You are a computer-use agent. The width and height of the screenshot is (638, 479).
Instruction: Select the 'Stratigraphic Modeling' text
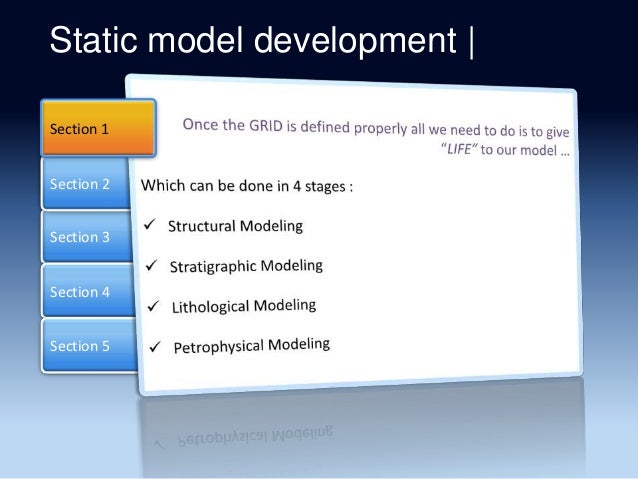point(246,266)
